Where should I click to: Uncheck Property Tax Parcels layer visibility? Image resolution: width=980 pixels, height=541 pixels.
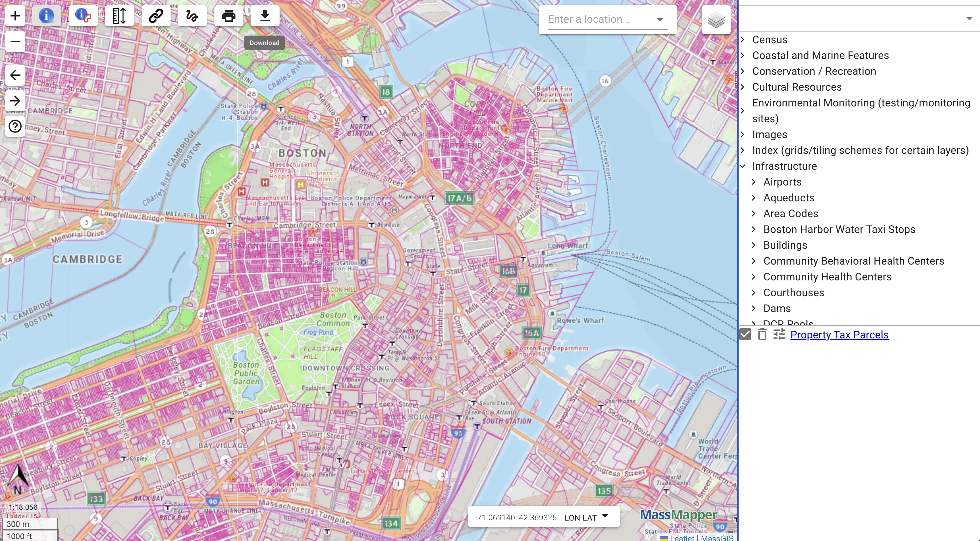point(745,334)
